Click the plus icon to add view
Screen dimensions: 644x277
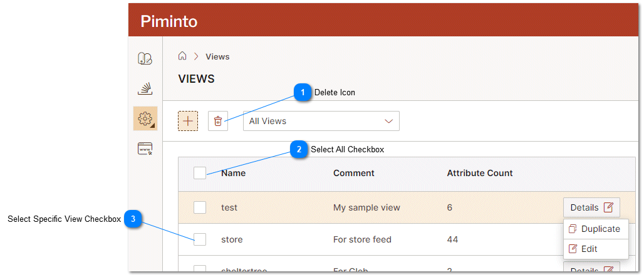[x=188, y=121]
